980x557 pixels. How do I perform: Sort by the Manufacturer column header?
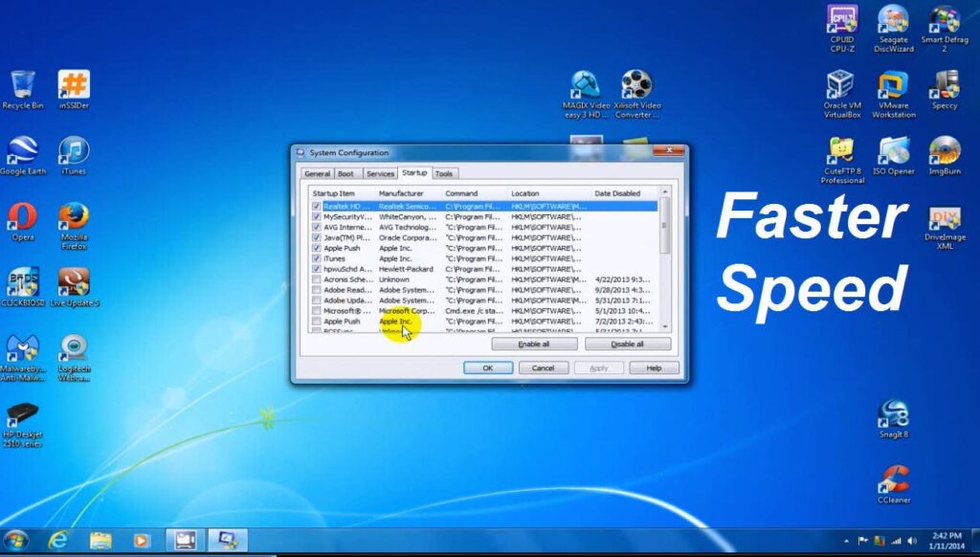pos(408,193)
